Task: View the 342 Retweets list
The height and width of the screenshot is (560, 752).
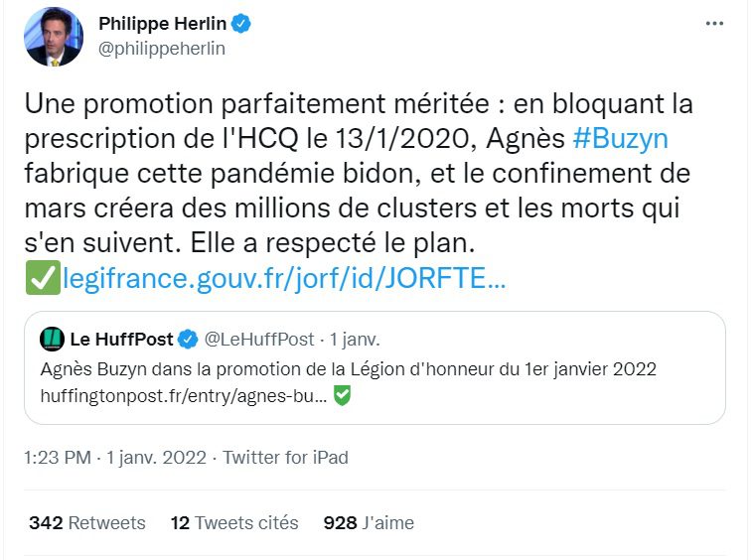Action: point(87,522)
